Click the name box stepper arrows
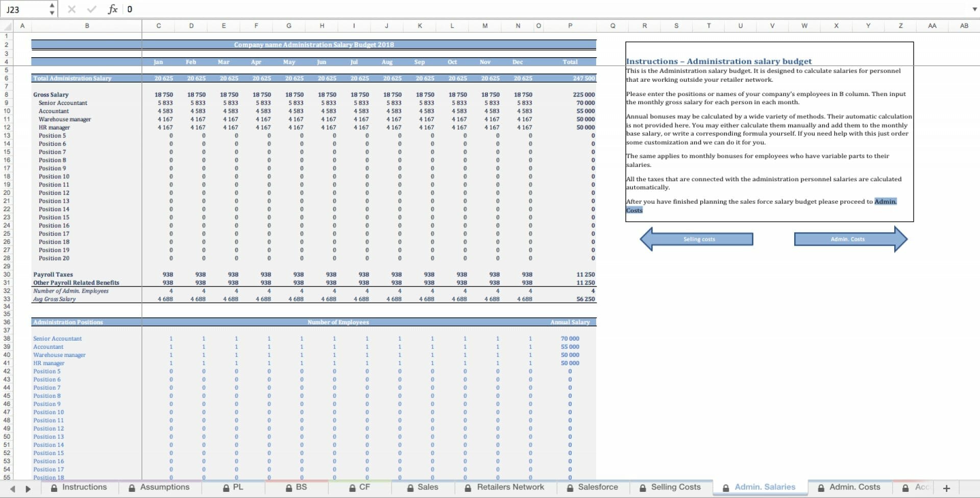Image resolution: width=980 pixels, height=498 pixels. (52, 9)
